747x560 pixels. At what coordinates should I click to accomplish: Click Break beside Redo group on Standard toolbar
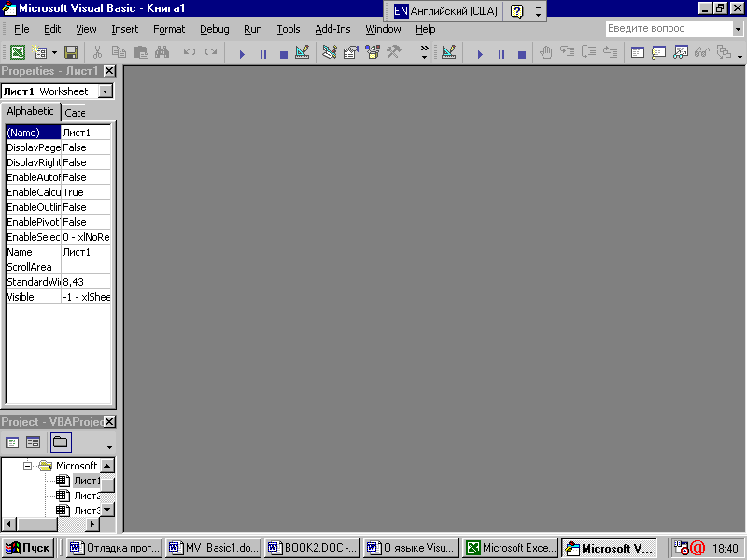pos(263,54)
